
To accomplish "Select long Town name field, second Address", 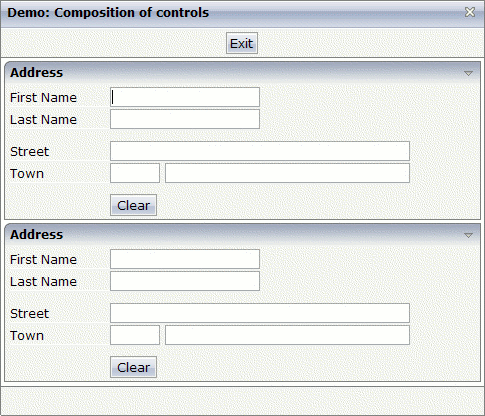I will pyautogui.click(x=287, y=335).
